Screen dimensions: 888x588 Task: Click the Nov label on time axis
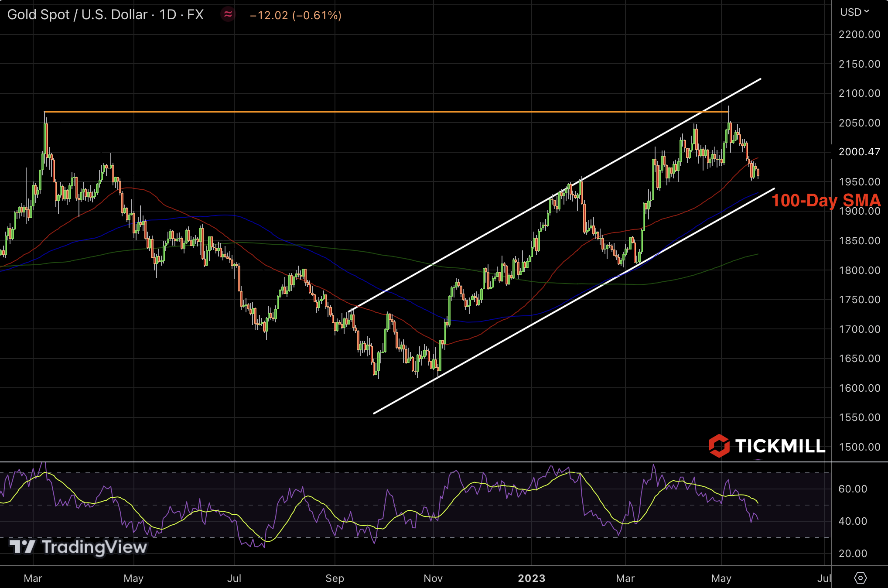(x=433, y=578)
